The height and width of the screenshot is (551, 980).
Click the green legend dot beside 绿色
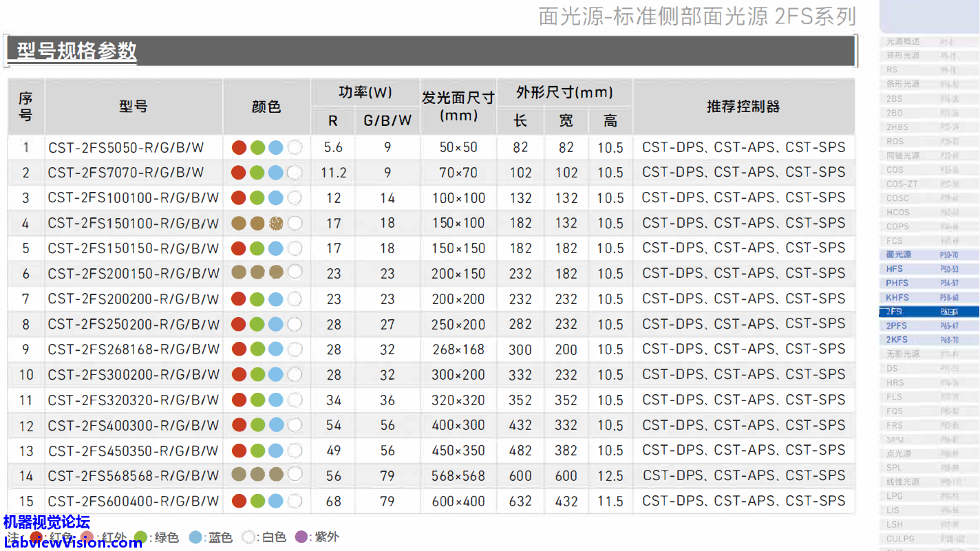point(142,537)
